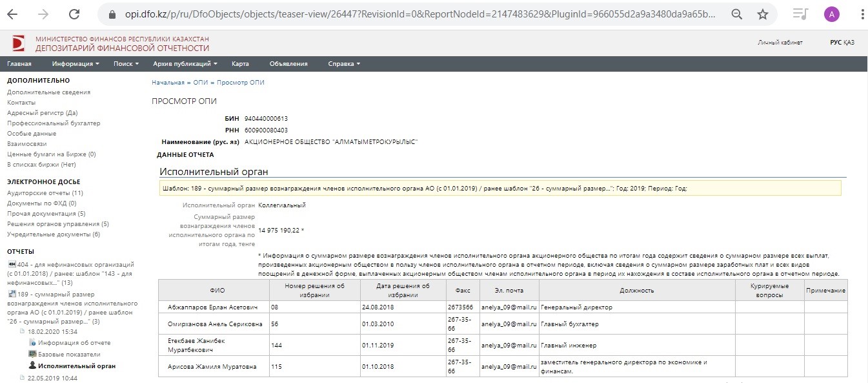Expand the Справка dropdown menu
The image size is (868, 383).
click(344, 64)
